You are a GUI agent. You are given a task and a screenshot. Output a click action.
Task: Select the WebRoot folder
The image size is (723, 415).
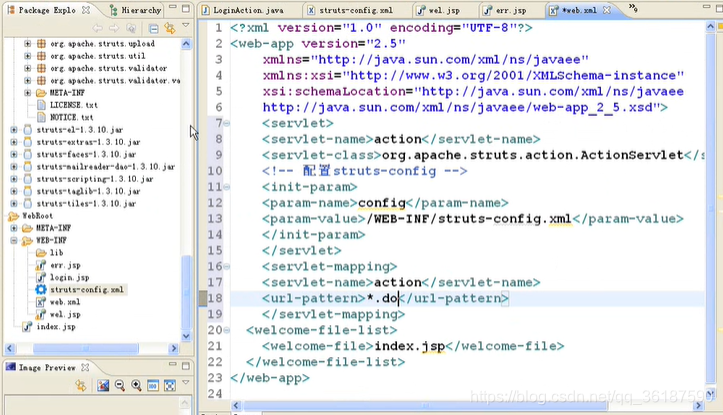click(37, 216)
